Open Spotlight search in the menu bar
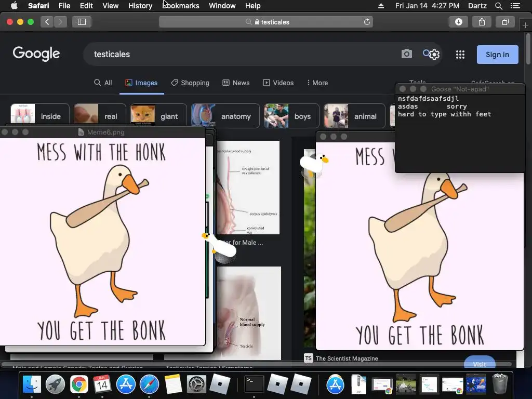Viewport: 532px width, 399px height. point(498,6)
